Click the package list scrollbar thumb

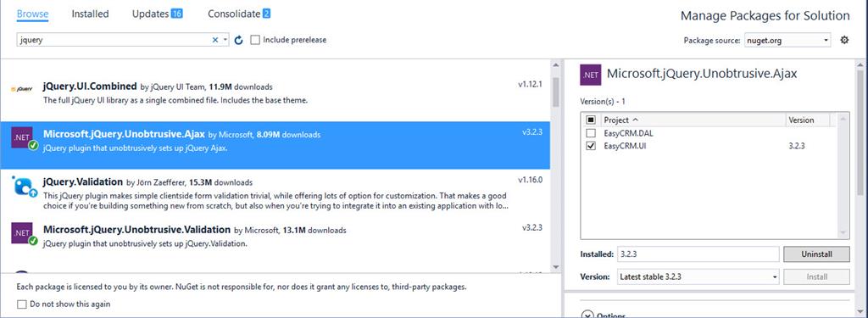[556, 92]
